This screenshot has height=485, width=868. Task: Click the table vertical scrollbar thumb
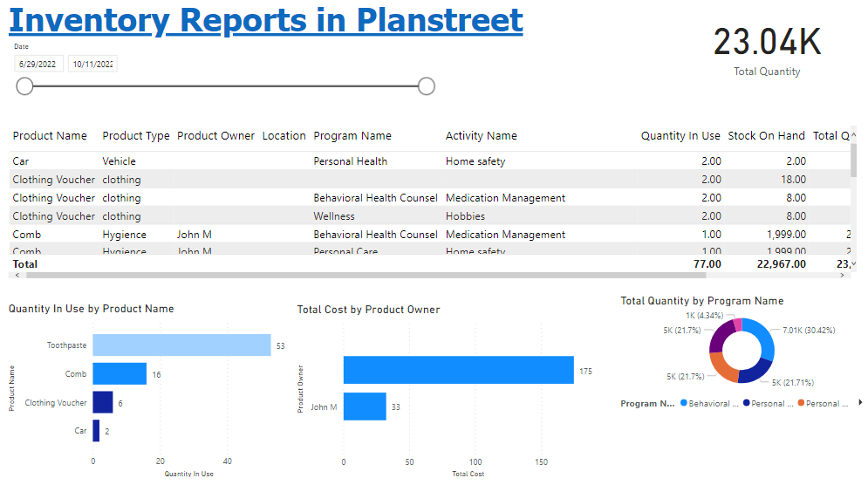[x=854, y=159]
